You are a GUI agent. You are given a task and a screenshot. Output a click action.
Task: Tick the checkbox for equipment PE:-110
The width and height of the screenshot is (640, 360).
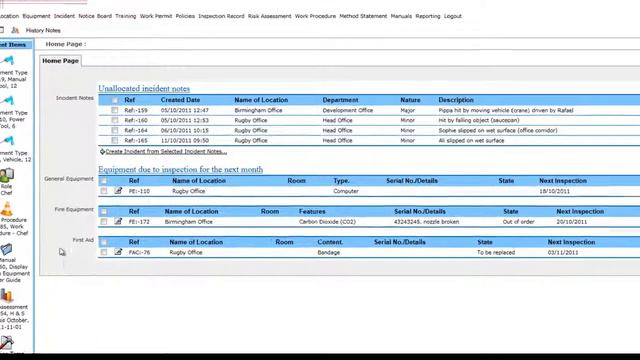tap(104, 191)
